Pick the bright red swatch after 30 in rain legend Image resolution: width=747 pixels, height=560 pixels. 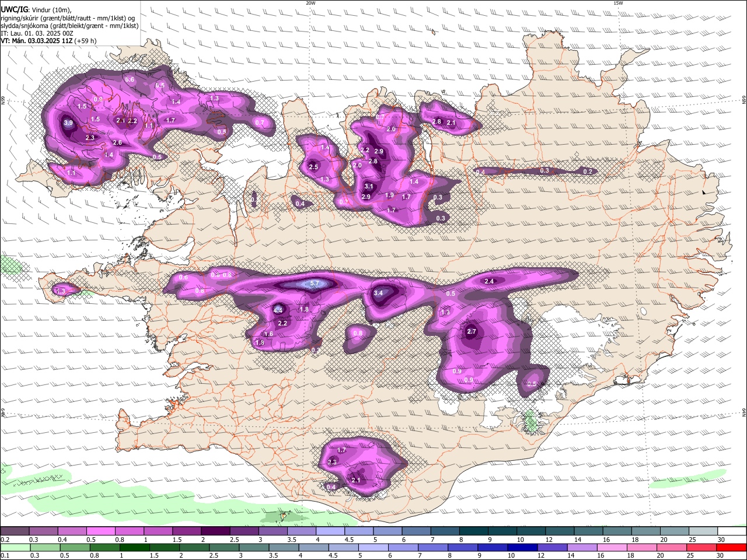(x=732, y=548)
